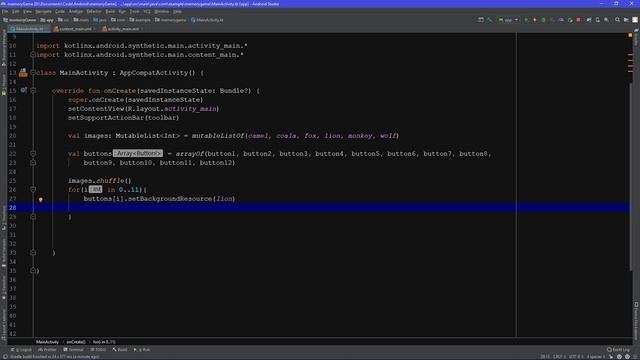Image resolution: width=640 pixels, height=360 pixels.
Task: Open AVD Manager device icon
Action: (x=598, y=20)
